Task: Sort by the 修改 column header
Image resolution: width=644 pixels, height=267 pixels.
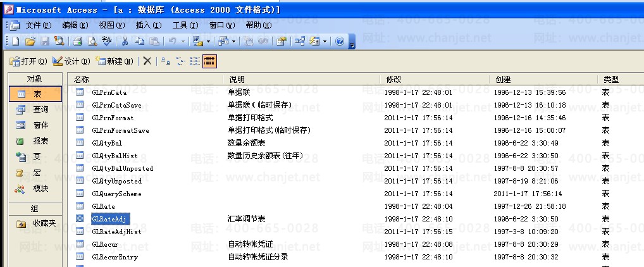Action: coord(435,79)
